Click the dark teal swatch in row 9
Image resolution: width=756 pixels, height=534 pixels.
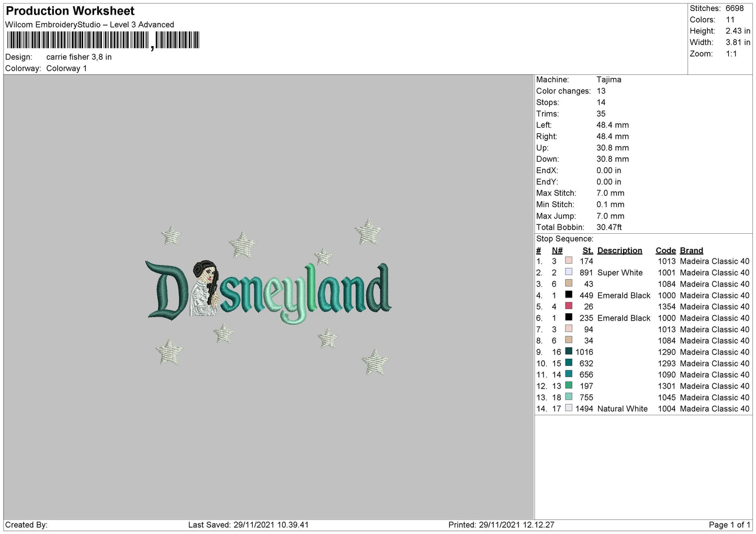[569, 351]
